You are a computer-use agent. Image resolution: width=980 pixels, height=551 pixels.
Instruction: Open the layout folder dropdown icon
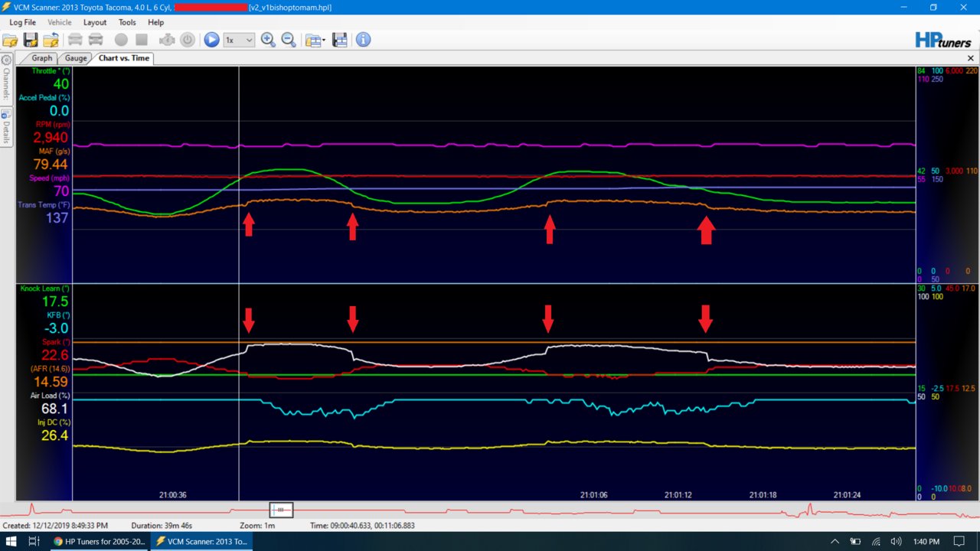click(315, 40)
